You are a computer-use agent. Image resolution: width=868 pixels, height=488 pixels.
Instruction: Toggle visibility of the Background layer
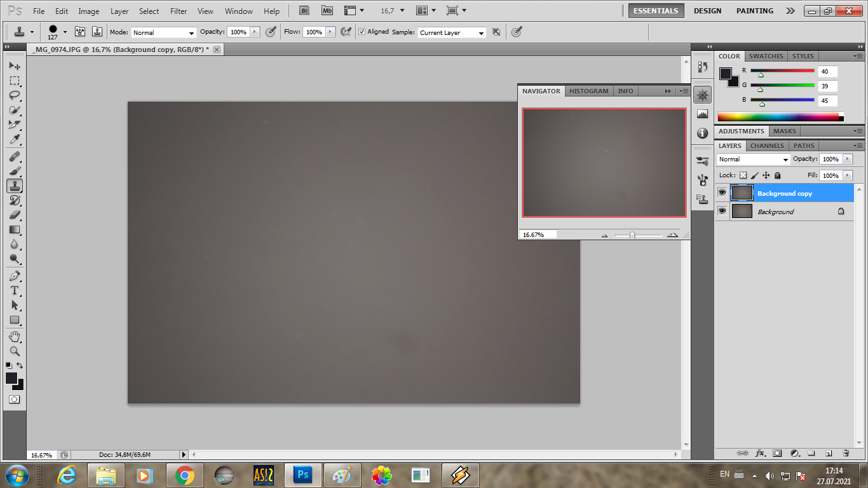[722, 211]
